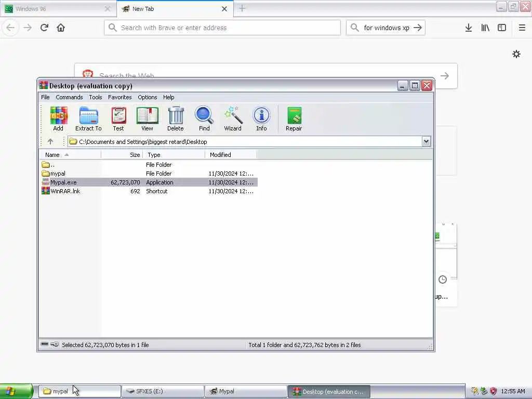Click the Add archive toolbar icon

58,118
